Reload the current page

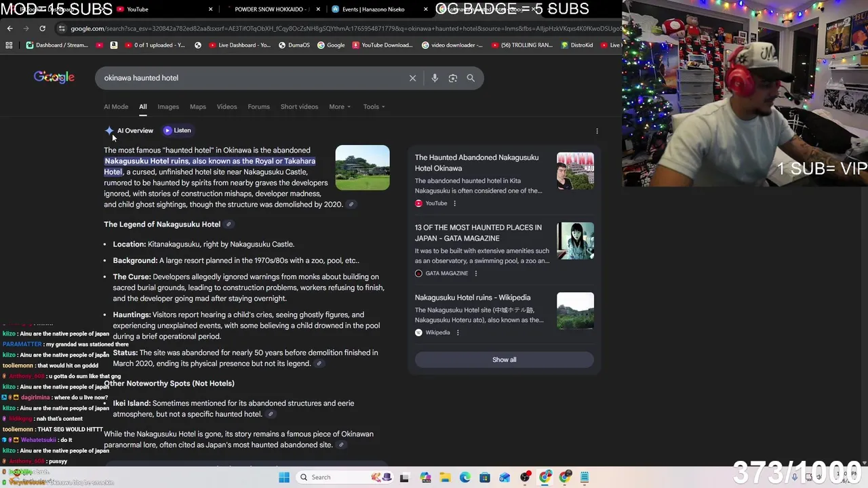(x=42, y=28)
